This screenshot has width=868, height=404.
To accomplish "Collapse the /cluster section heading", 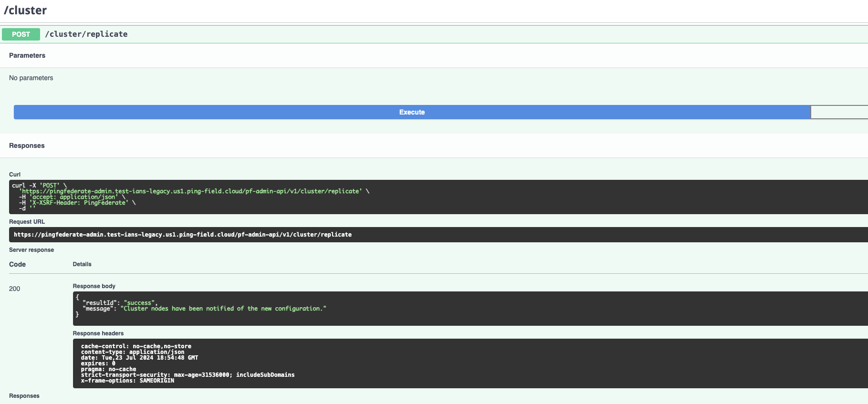I will [x=25, y=10].
